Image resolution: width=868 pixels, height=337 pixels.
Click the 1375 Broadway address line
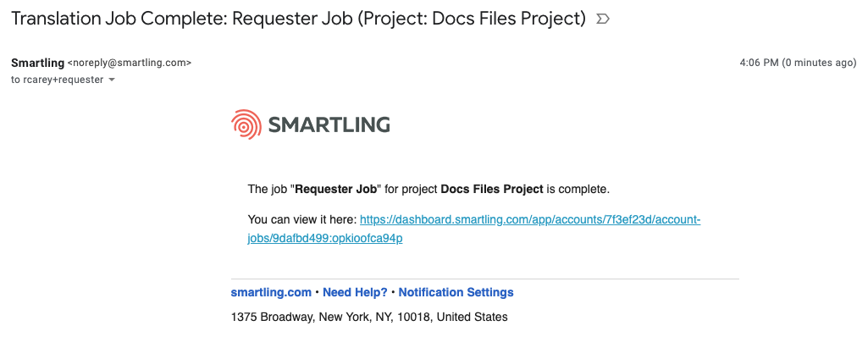(369, 317)
